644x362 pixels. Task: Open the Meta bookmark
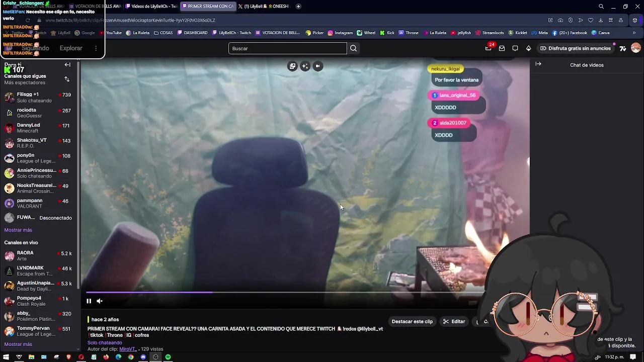click(539, 33)
